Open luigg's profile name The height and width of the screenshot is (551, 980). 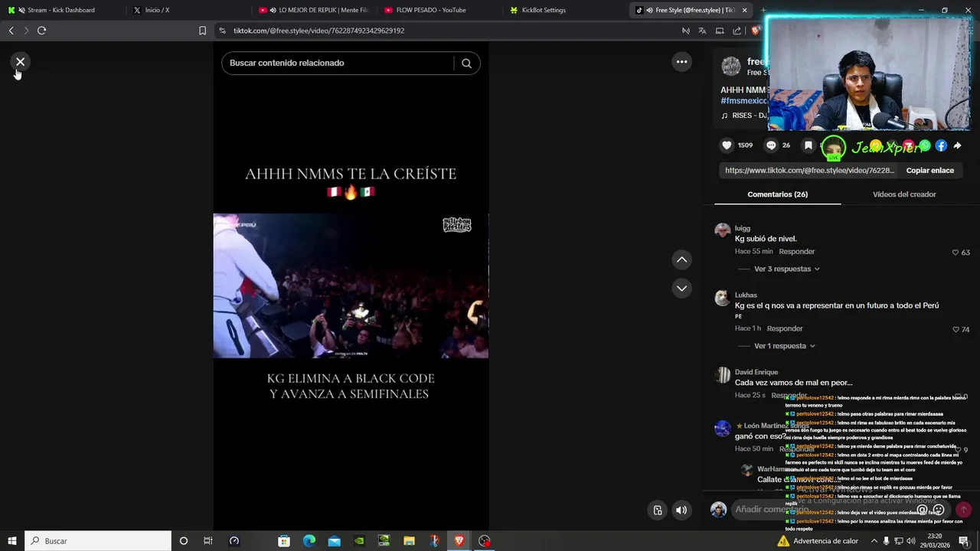point(743,228)
